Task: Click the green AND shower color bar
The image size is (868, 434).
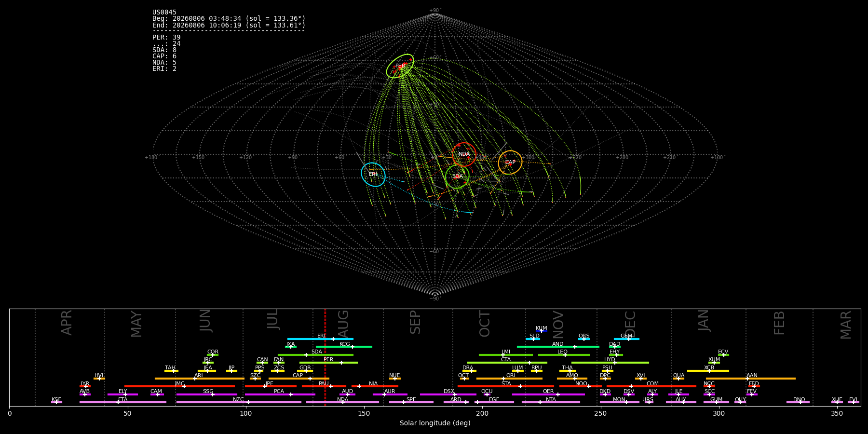Action: (558, 347)
